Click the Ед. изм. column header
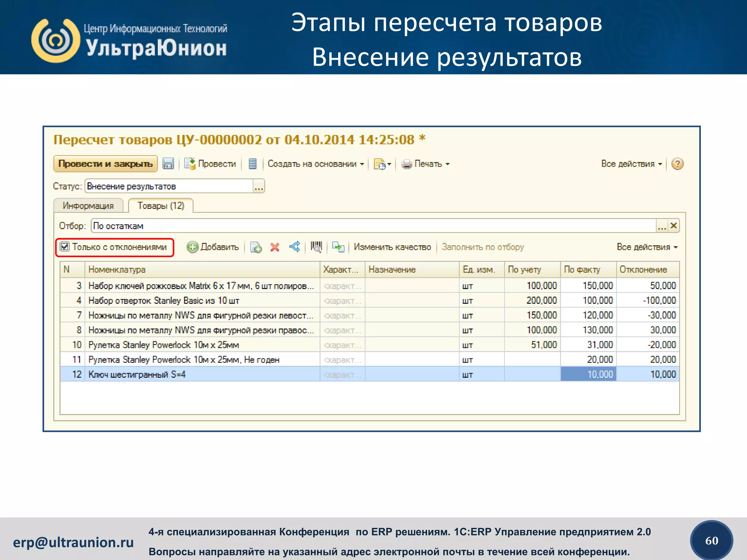 click(x=482, y=269)
